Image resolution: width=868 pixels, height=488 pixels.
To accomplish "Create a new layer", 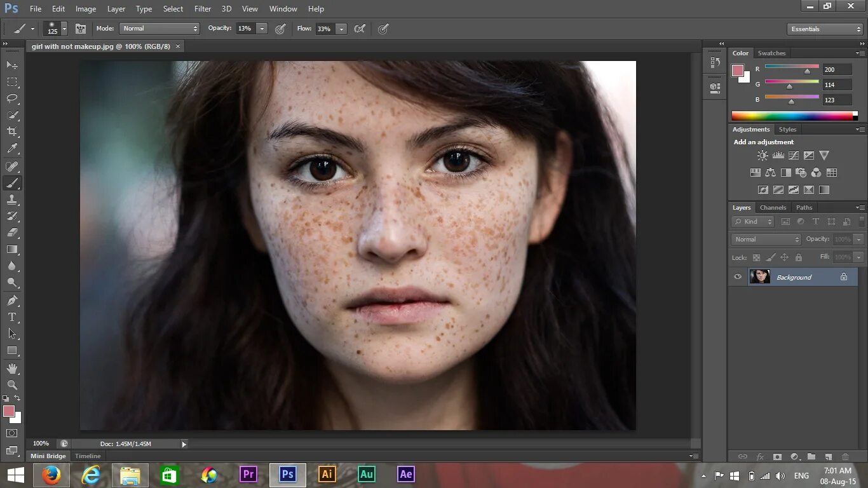I will [x=828, y=456].
